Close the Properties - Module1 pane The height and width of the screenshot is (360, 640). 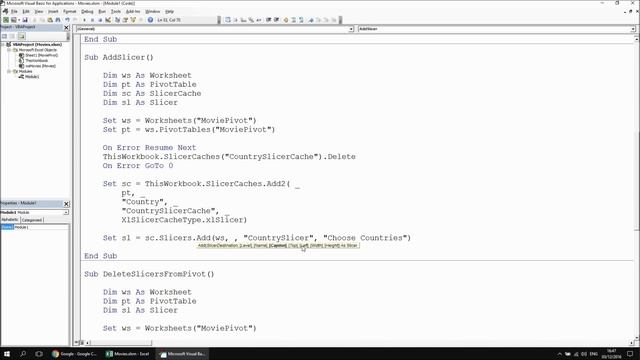click(x=67, y=204)
